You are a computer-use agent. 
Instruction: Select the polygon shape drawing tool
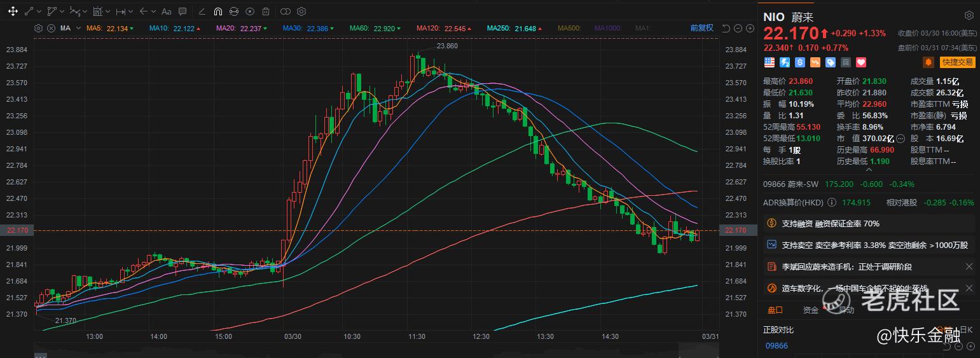pos(52,11)
